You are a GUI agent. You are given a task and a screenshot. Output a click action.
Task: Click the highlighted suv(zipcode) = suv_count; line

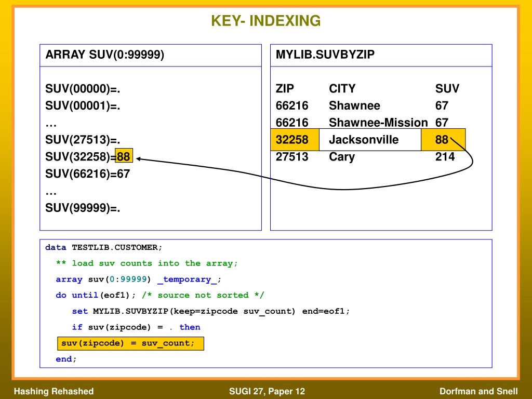(x=130, y=343)
